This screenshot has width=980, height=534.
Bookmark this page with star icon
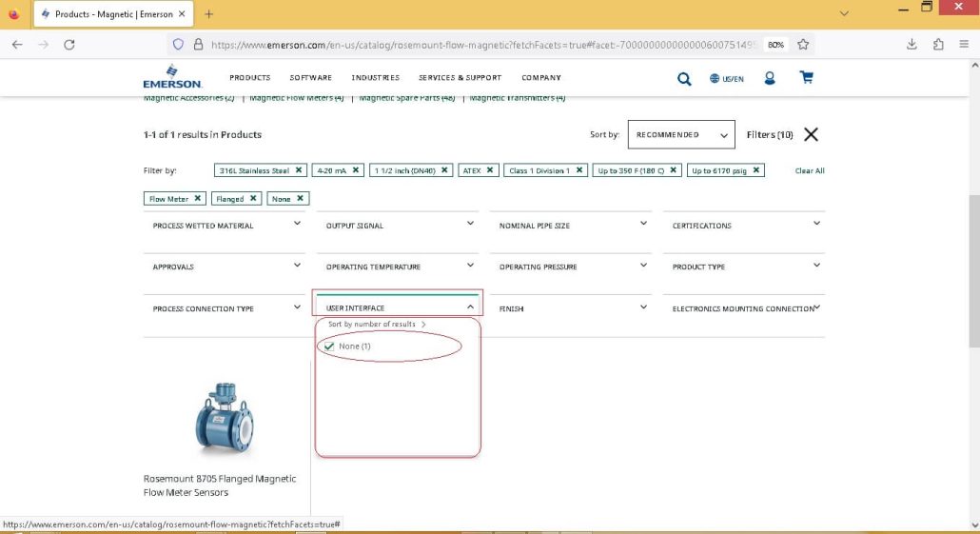pos(803,45)
